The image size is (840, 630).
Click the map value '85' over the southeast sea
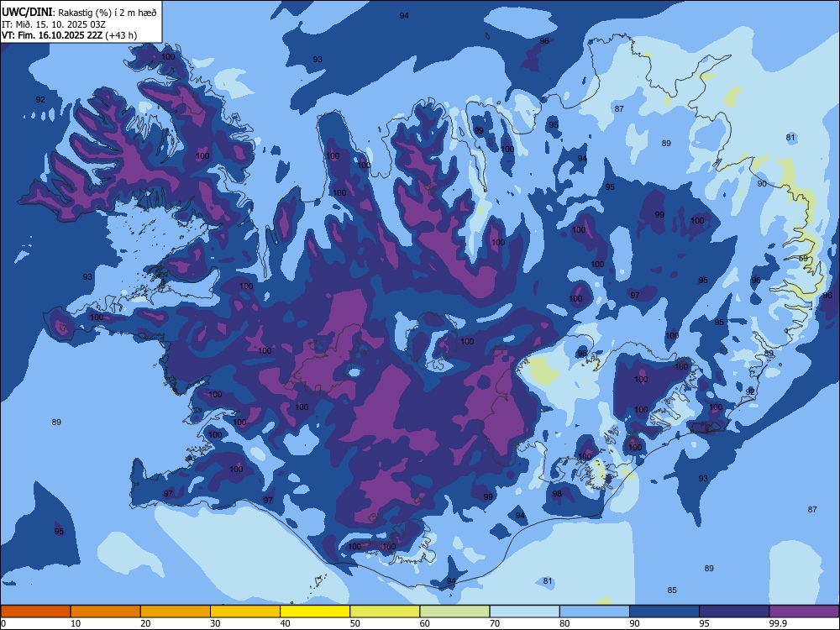(672, 591)
